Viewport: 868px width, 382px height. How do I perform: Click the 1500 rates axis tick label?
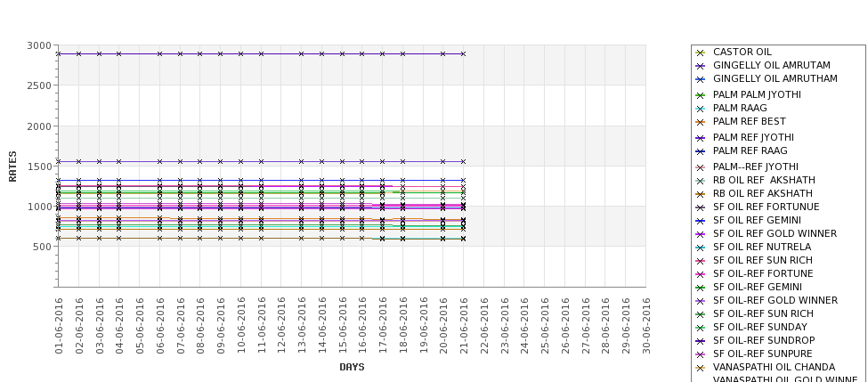pos(39,167)
